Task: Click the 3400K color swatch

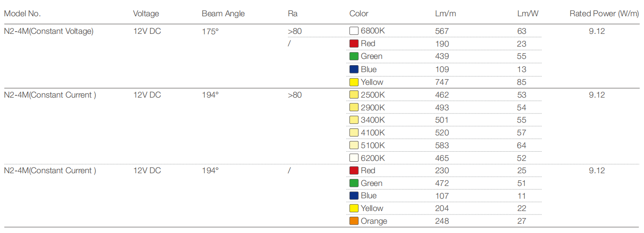Action: click(x=354, y=120)
